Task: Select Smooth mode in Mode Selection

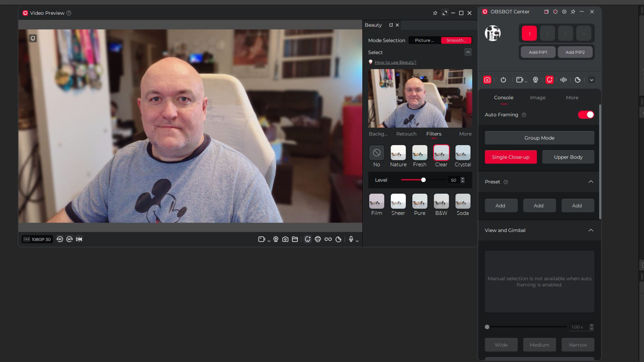Action: 456,40
